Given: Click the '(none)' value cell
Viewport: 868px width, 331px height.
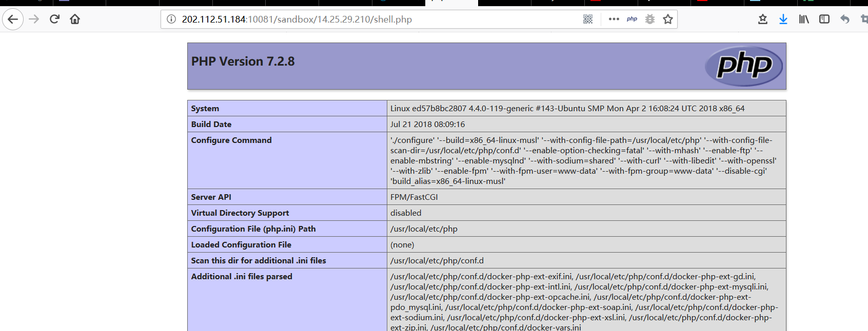Looking at the screenshot, I should click(x=586, y=245).
